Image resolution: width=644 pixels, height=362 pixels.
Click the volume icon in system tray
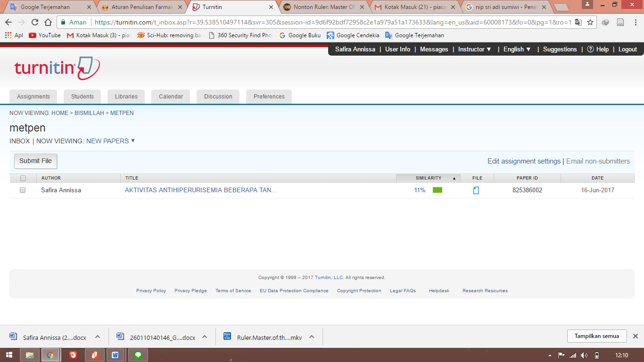585,355
